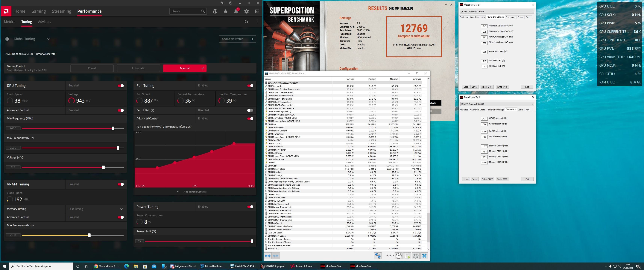The height and width of the screenshot is (270, 644).
Task: Open GPU selector in upper MorePowerTool window
Action: pos(497,11)
